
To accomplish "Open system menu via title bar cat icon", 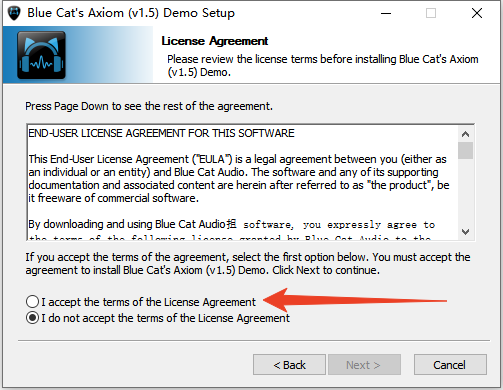I will pyautogui.click(x=14, y=13).
